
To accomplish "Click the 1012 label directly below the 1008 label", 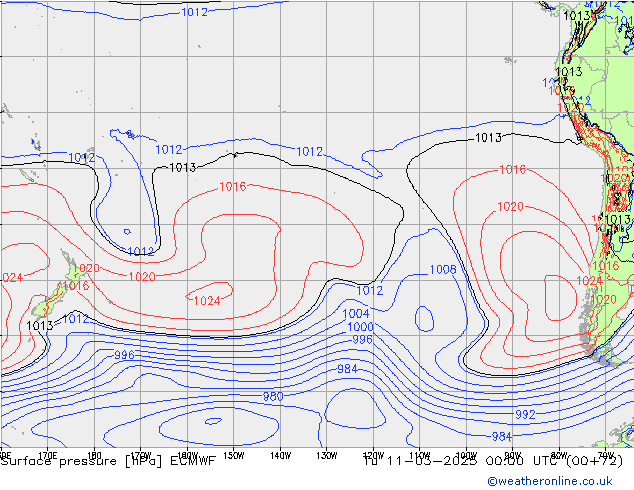I will tap(370, 291).
